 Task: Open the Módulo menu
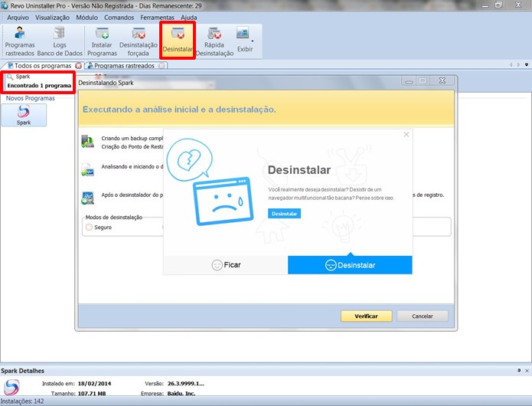(x=86, y=18)
